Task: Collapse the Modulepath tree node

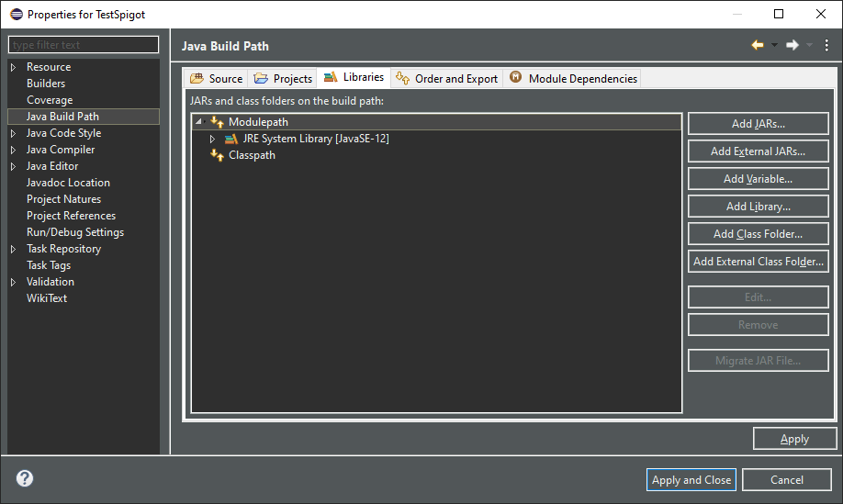Action: 198,121
